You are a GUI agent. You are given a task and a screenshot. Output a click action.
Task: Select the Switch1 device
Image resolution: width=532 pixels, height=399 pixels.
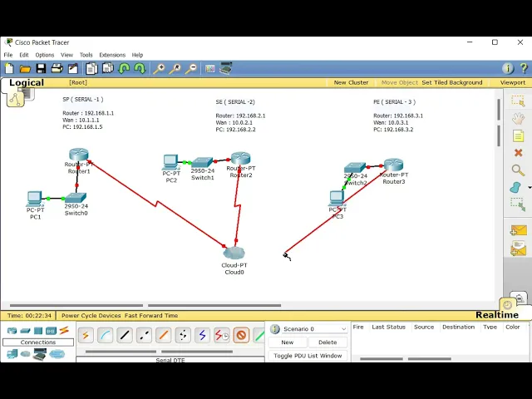click(x=202, y=162)
